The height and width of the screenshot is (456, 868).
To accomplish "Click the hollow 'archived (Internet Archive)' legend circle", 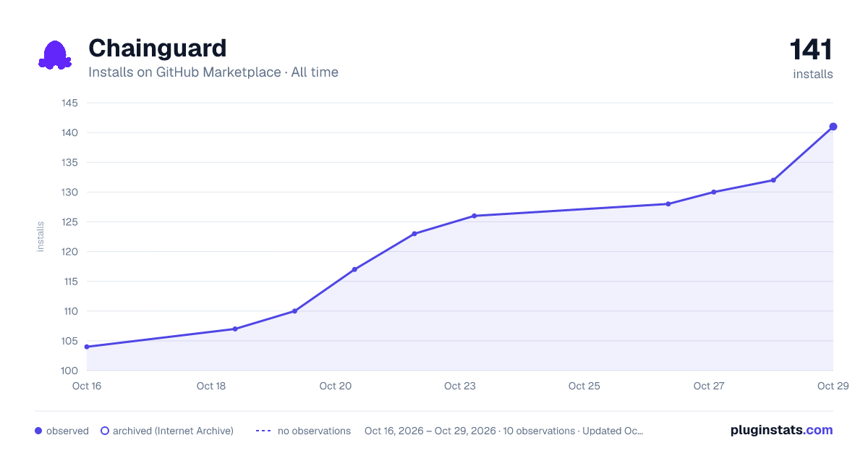I will (104, 431).
